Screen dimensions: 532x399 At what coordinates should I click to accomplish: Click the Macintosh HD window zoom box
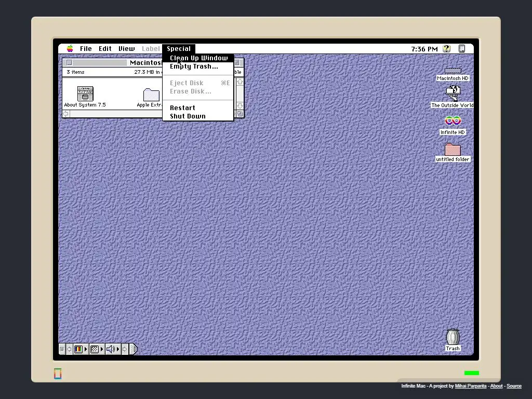point(237,63)
